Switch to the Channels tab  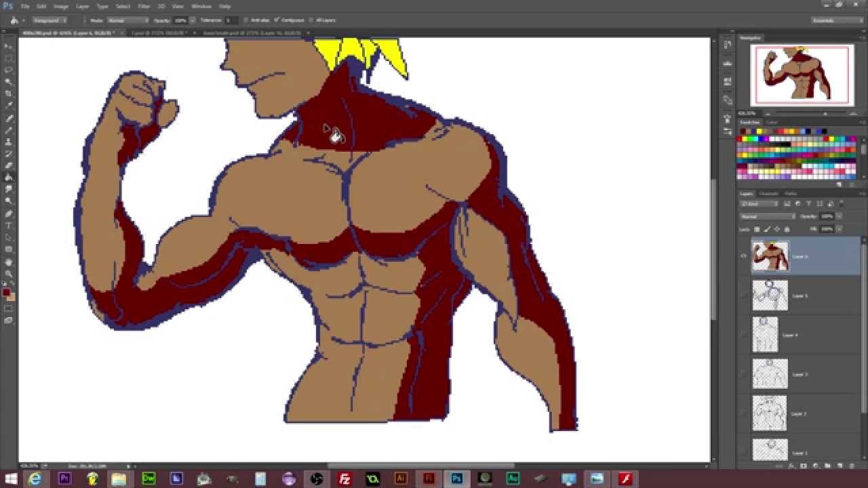[768, 194]
